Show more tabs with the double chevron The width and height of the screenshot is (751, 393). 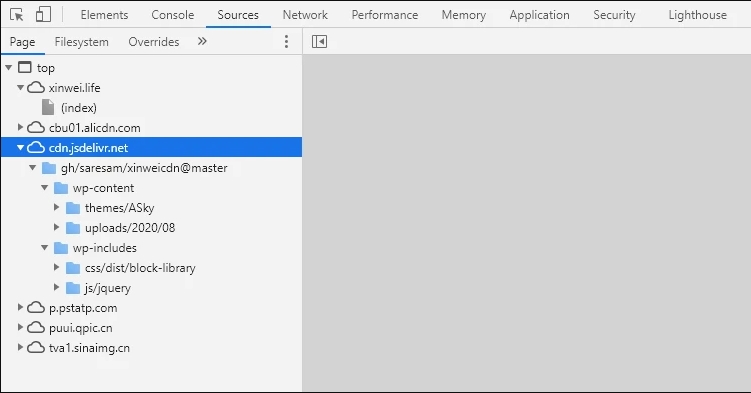(202, 41)
